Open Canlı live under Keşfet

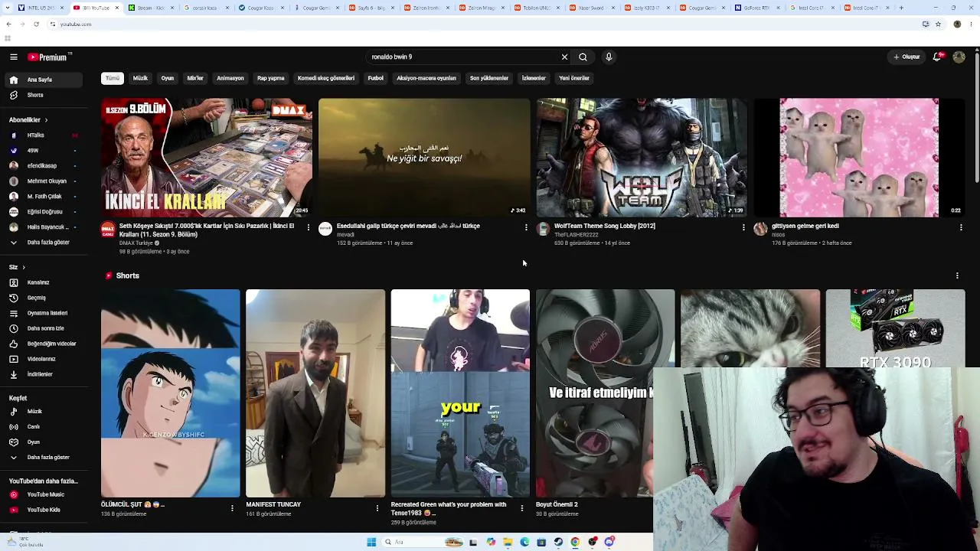tap(44, 427)
